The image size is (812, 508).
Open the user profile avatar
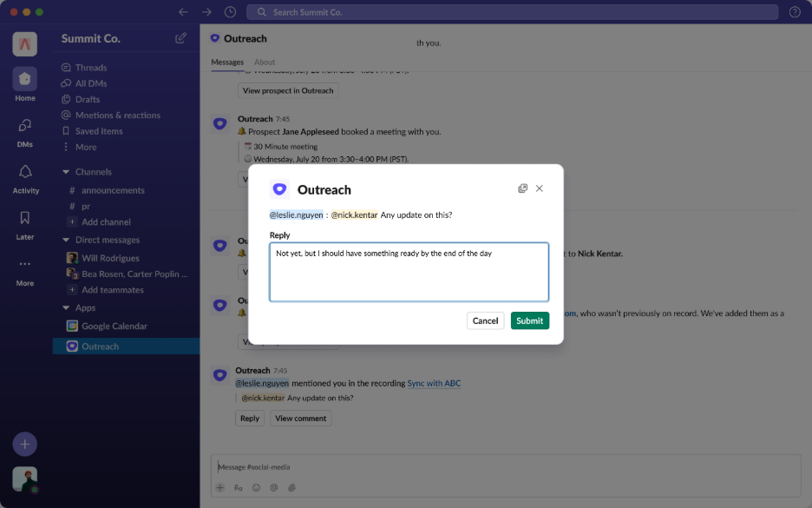(x=25, y=479)
